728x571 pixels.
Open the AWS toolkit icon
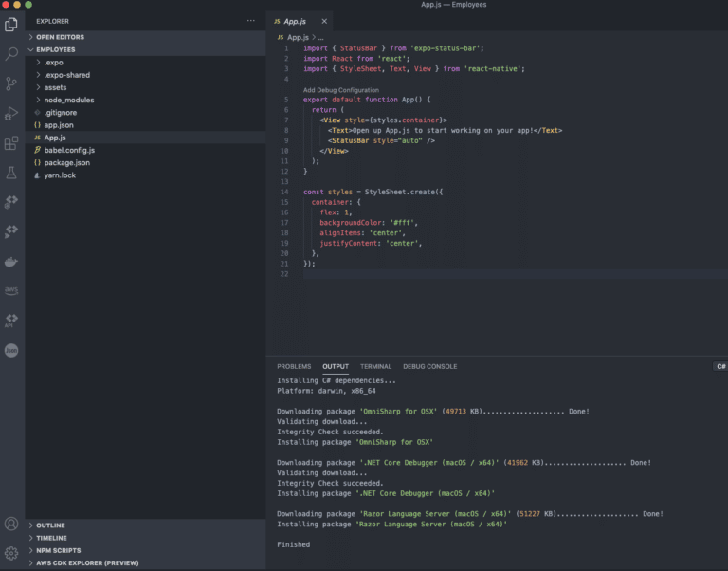(11, 290)
